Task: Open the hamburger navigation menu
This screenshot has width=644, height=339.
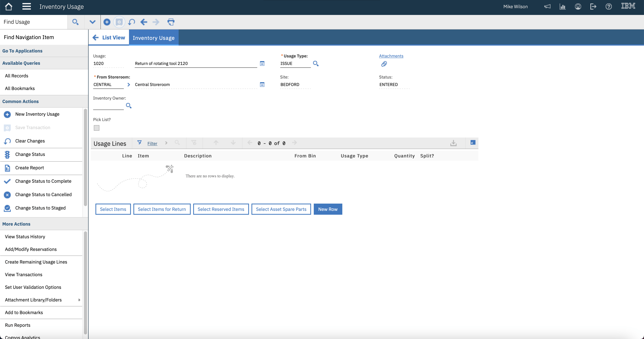Action: [x=26, y=7]
